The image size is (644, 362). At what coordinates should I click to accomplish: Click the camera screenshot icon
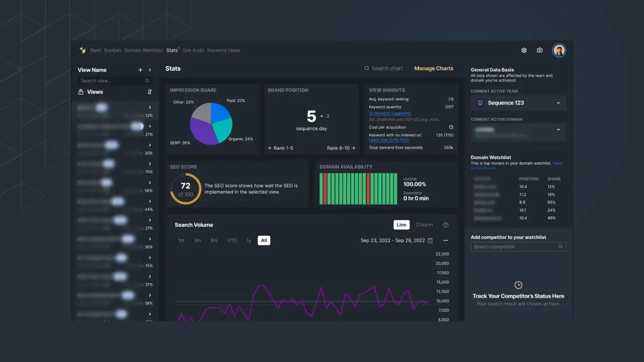[x=539, y=50]
